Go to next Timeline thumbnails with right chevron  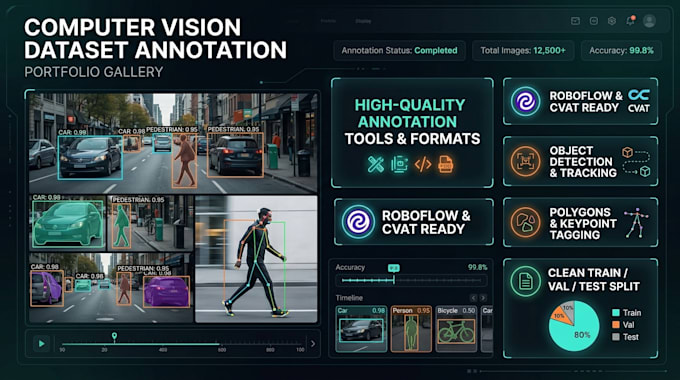pyautogui.click(x=483, y=298)
